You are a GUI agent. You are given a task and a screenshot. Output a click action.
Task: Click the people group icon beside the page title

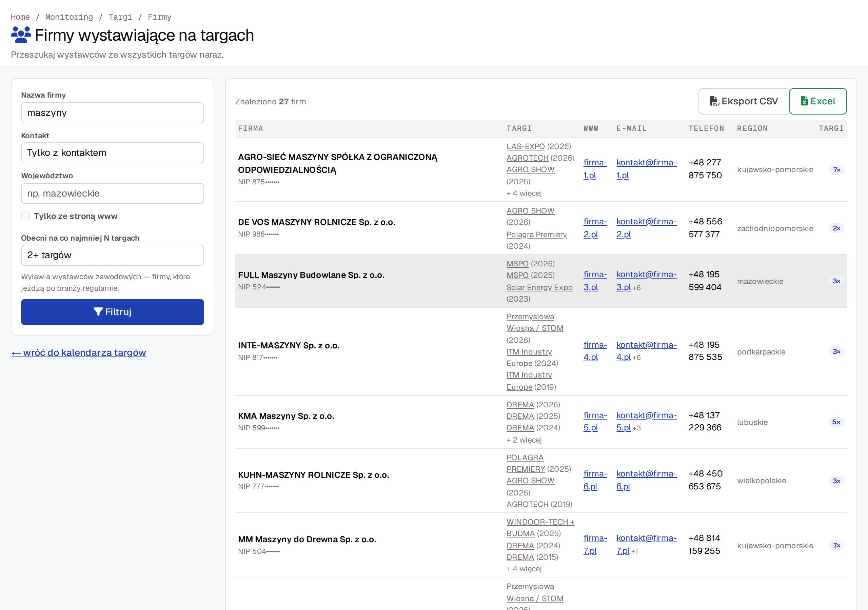pos(21,35)
